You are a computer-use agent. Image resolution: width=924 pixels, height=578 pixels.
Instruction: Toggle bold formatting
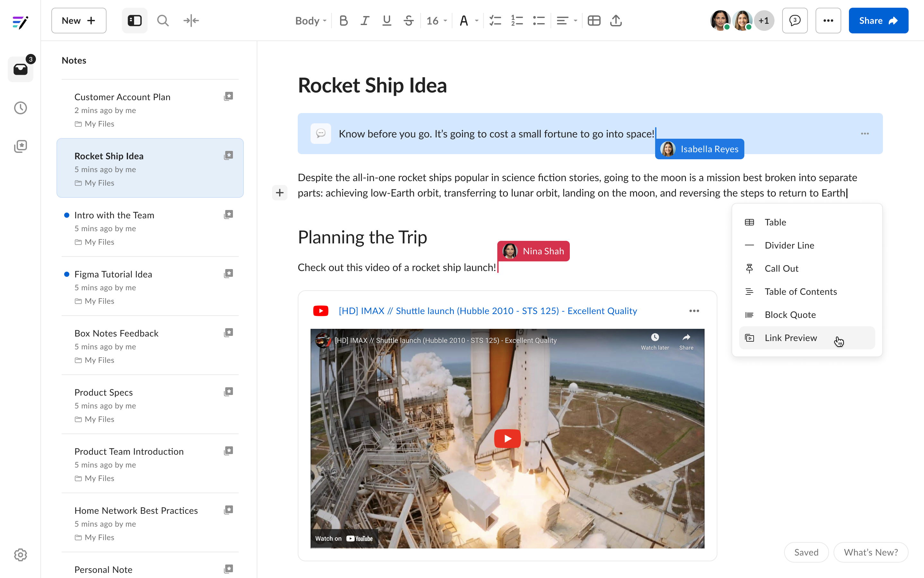pos(343,21)
